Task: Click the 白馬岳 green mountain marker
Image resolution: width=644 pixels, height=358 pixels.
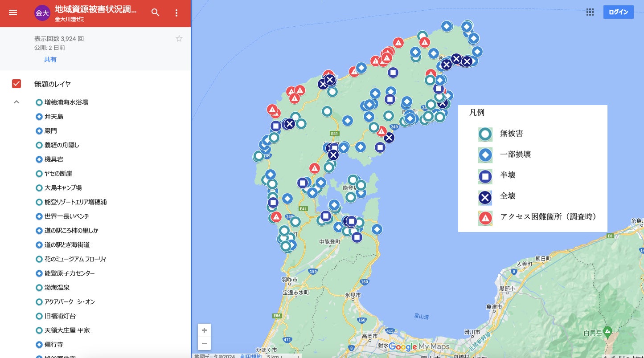Action: (x=607, y=331)
